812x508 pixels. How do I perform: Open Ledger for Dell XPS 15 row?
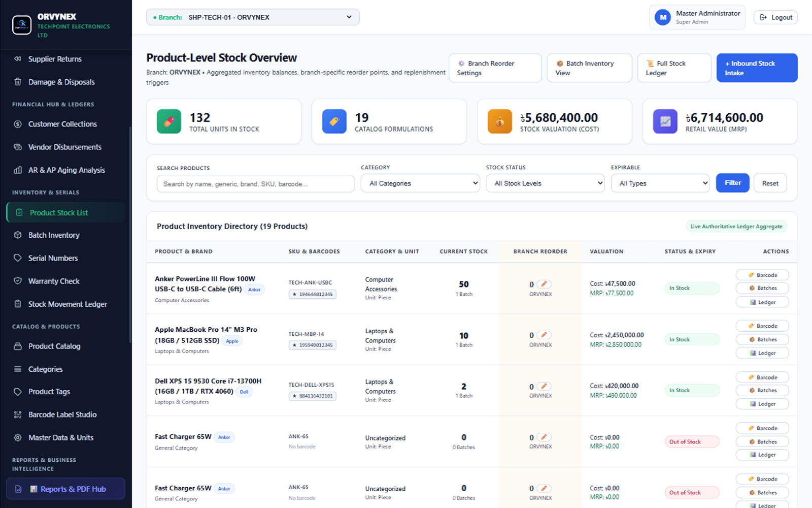762,404
